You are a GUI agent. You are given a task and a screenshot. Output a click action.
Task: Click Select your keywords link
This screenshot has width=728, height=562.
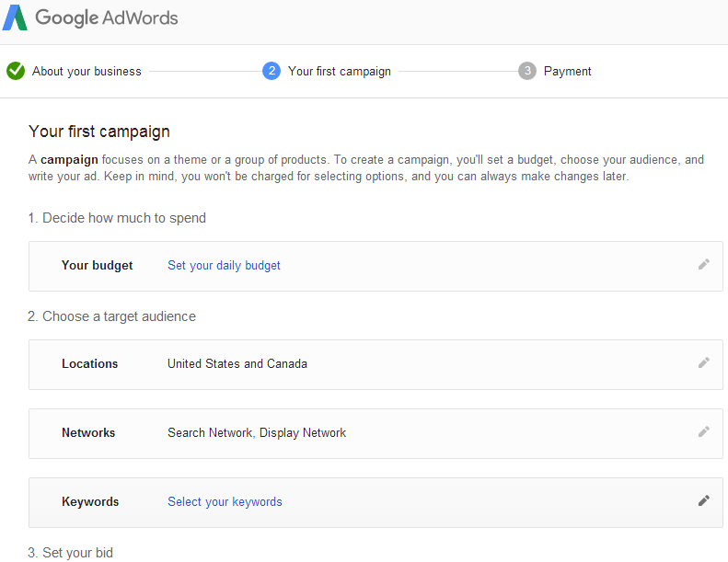coord(225,501)
